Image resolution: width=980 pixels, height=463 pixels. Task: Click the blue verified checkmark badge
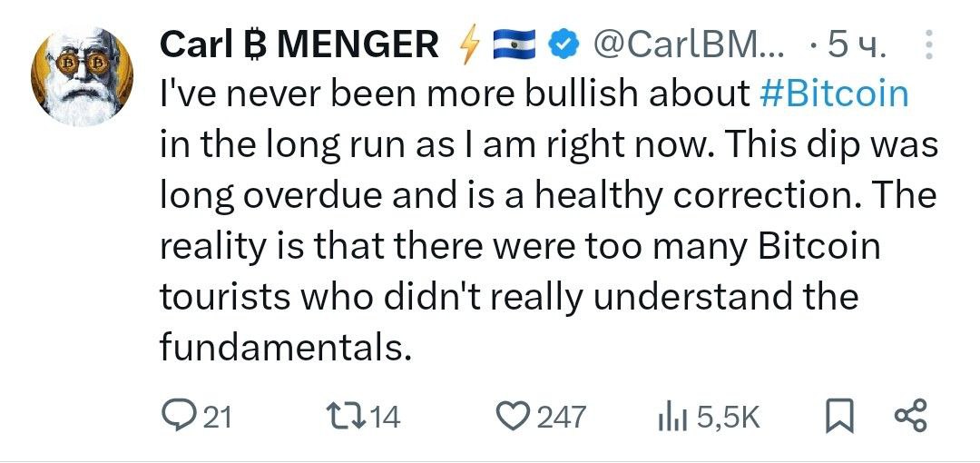point(562,45)
